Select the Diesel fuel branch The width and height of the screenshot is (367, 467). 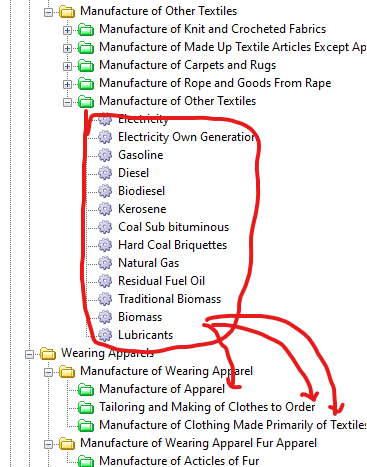tap(133, 173)
